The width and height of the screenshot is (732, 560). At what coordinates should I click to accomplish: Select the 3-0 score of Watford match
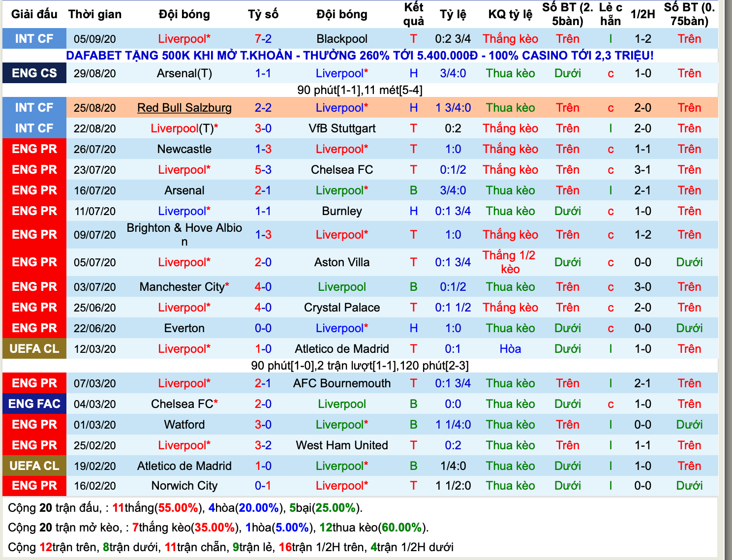[263, 425]
